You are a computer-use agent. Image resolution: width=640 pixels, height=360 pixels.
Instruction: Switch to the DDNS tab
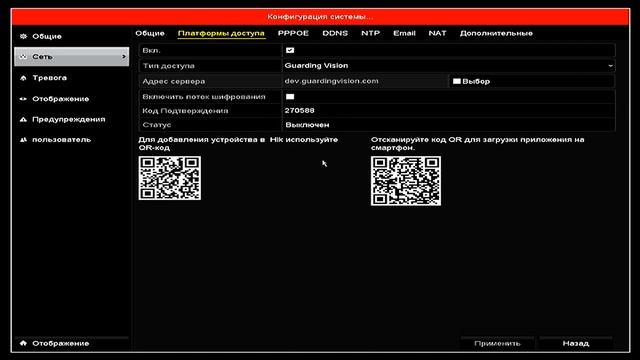(335, 33)
